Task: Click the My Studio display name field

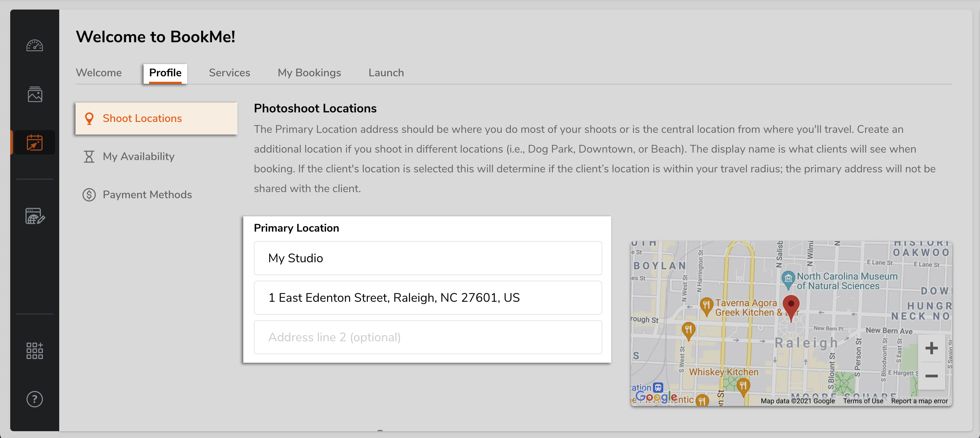Action: tap(428, 258)
